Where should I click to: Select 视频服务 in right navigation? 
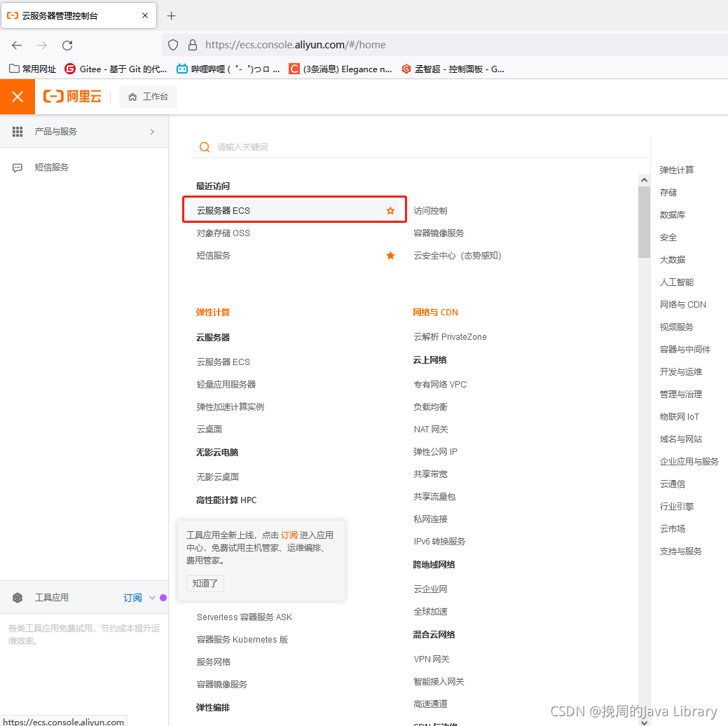coord(676,327)
